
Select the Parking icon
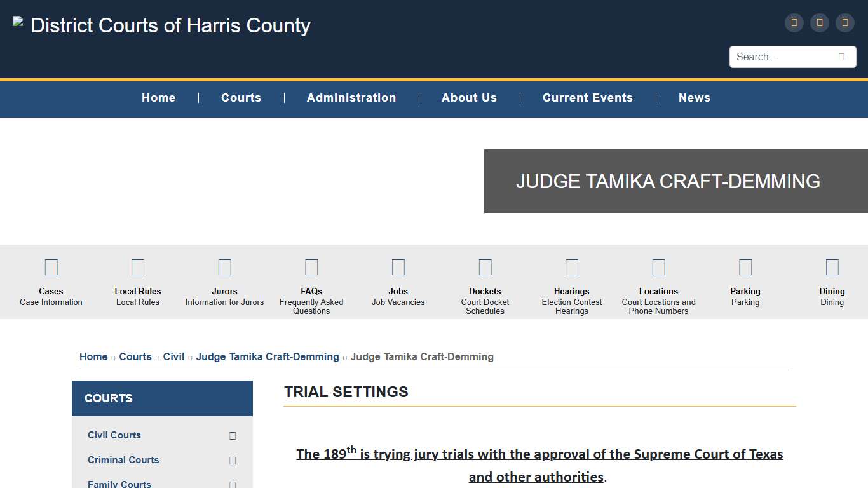[745, 267]
